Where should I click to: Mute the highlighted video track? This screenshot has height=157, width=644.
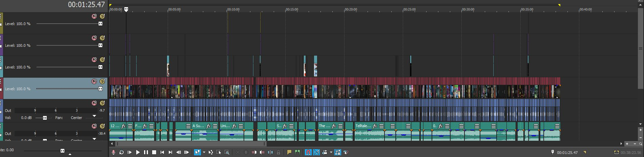(94, 81)
